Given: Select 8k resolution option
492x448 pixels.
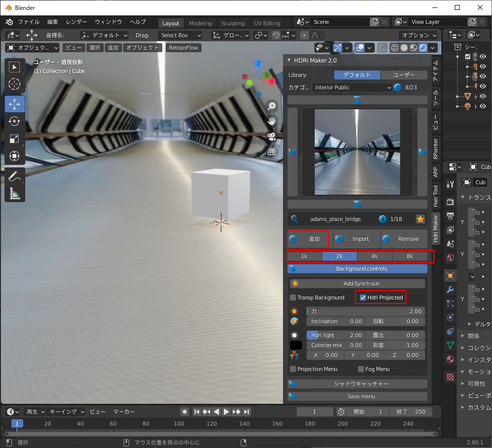Looking at the screenshot, I should click(x=410, y=256).
